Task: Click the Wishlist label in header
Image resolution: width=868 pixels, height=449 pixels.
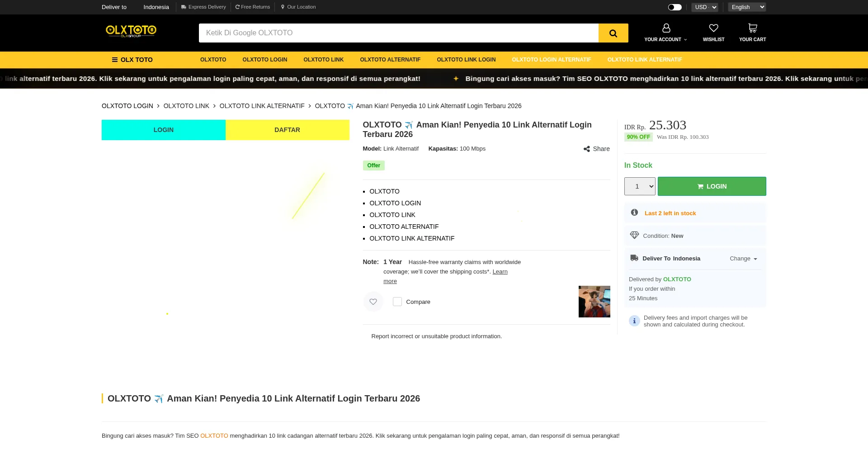Action: click(713, 40)
